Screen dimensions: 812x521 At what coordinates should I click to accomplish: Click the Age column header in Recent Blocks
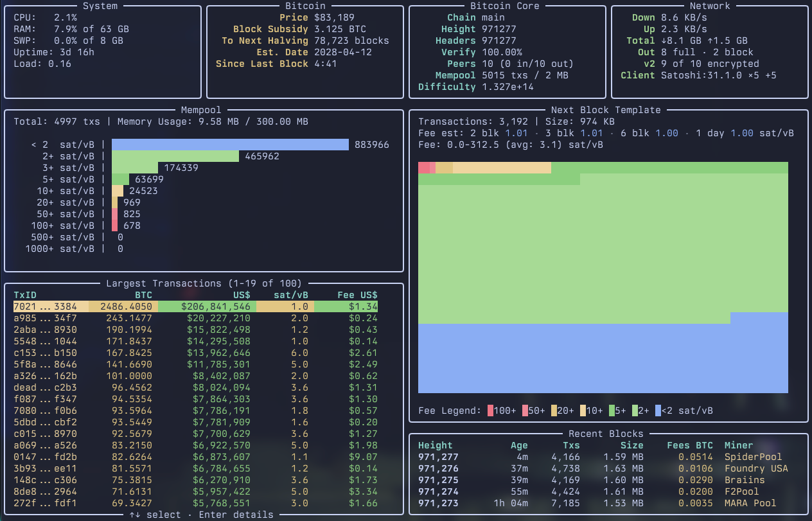pyautogui.click(x=519, y=445)
